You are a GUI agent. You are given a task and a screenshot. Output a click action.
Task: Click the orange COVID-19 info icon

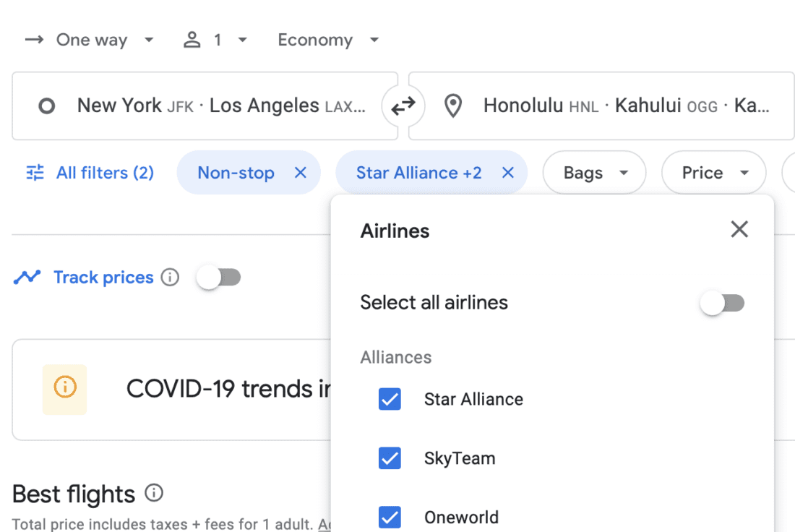[x=65, y=387]
